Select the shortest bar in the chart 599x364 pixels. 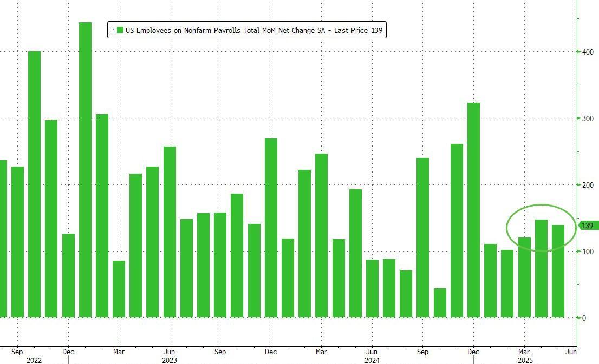pos(440,303)
